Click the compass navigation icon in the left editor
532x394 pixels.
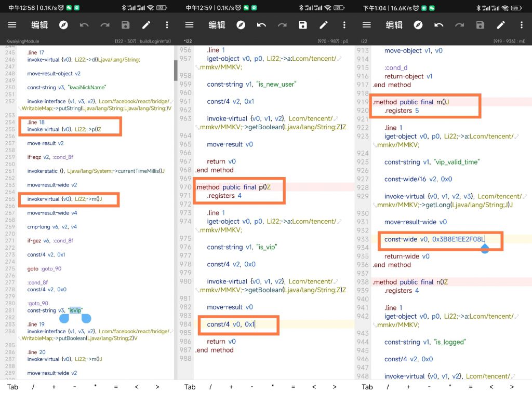pos(63,25)
